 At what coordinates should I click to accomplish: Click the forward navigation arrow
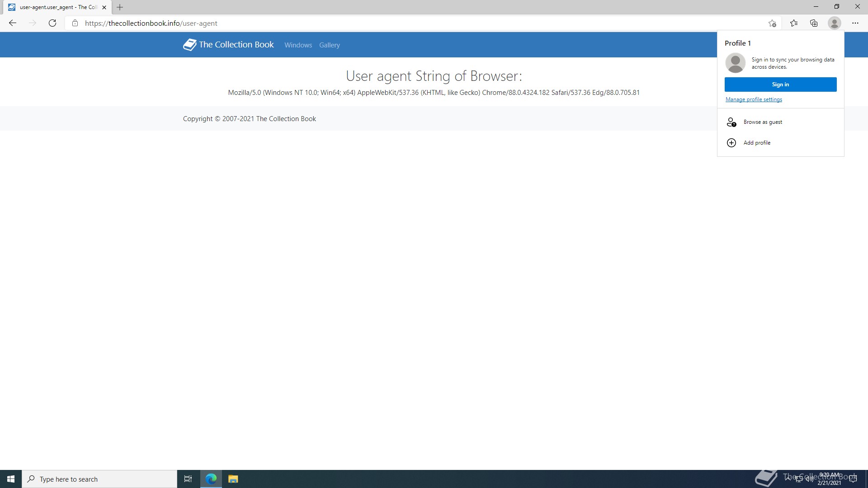tap(33, 23)
